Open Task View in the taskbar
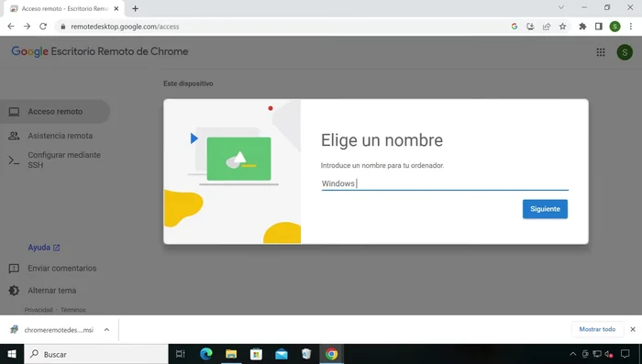Screen dimensions: 642x364 180,354
